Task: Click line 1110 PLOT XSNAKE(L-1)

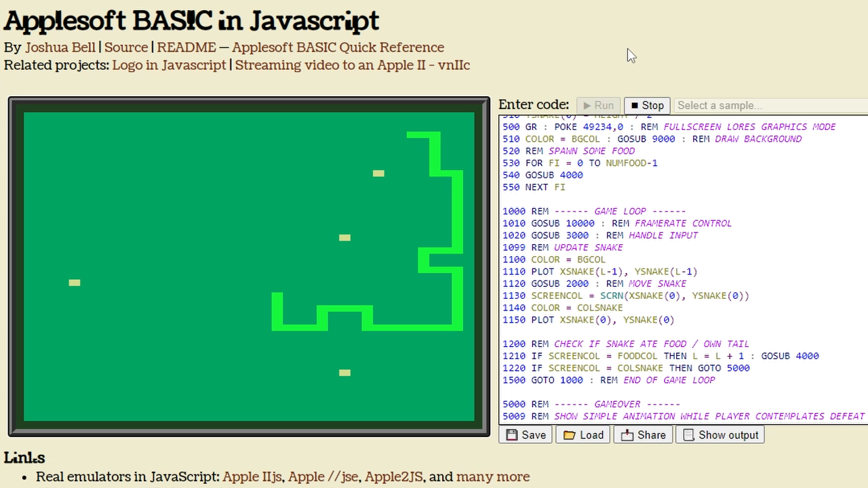Action: [600, 272]
